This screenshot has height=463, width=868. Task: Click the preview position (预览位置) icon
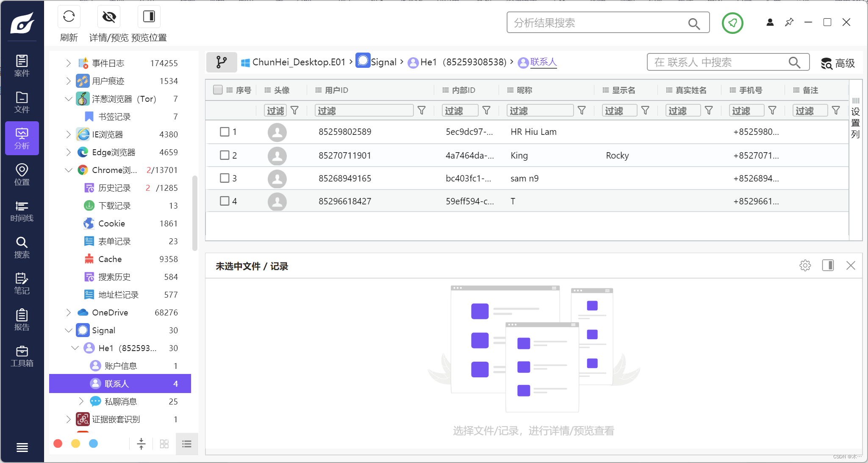tap(149, 17)
